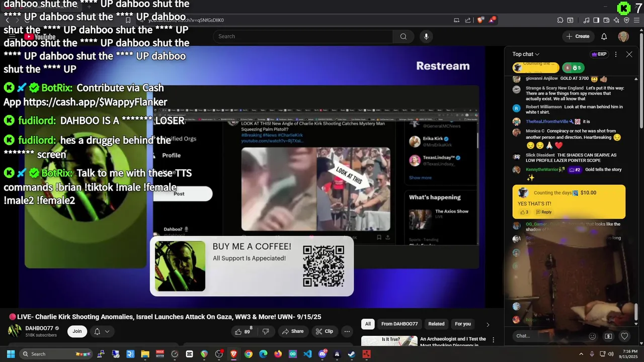The image size is (644, 362).
Task: Open the Brave VPN shield icon
Action: pyautogui.click(x=626, y=20)
